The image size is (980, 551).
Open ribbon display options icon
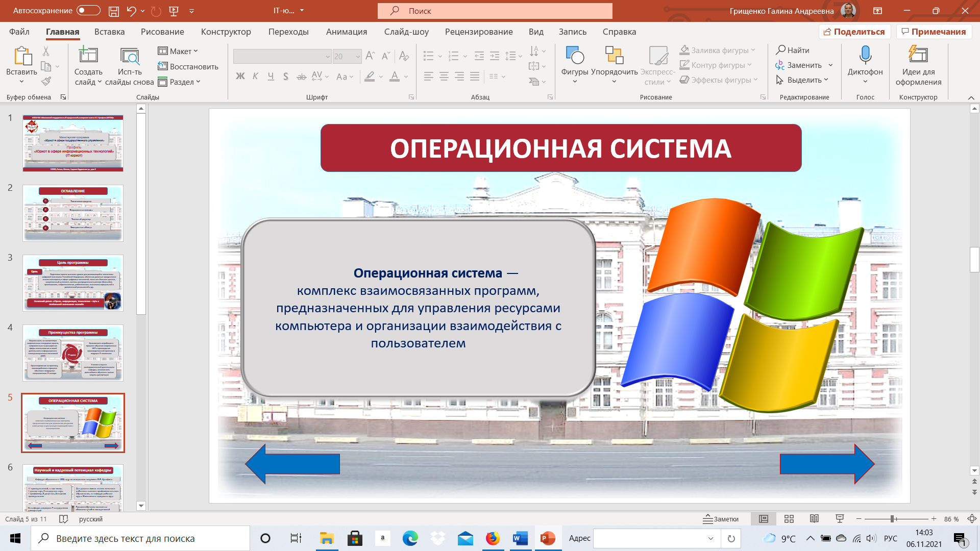tap(877, 11)
